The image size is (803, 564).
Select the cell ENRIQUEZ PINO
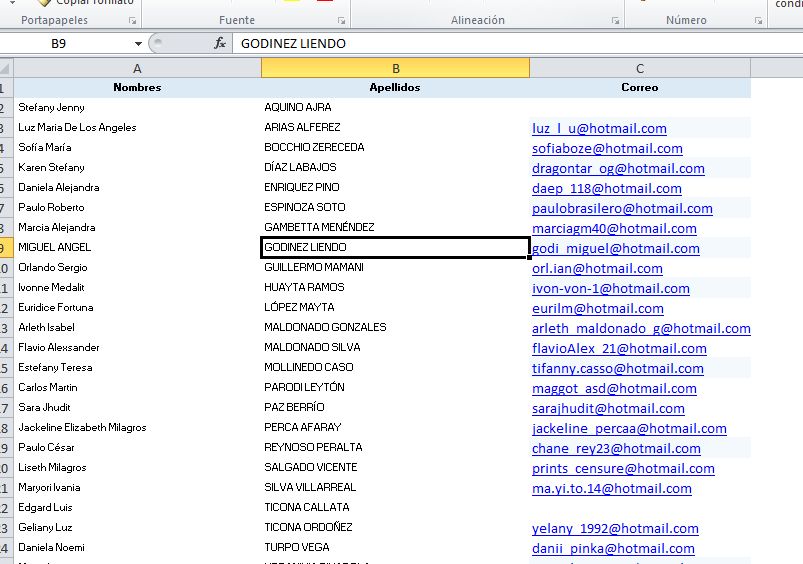(395, 187)
